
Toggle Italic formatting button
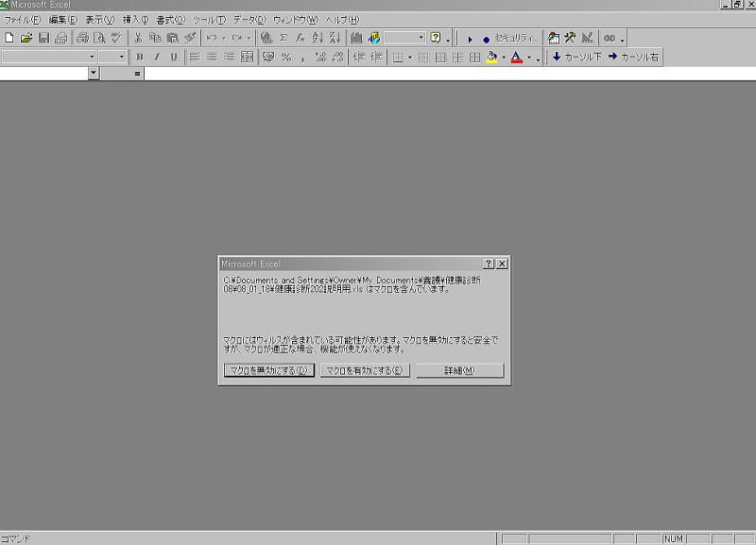(x=157, y=57)
